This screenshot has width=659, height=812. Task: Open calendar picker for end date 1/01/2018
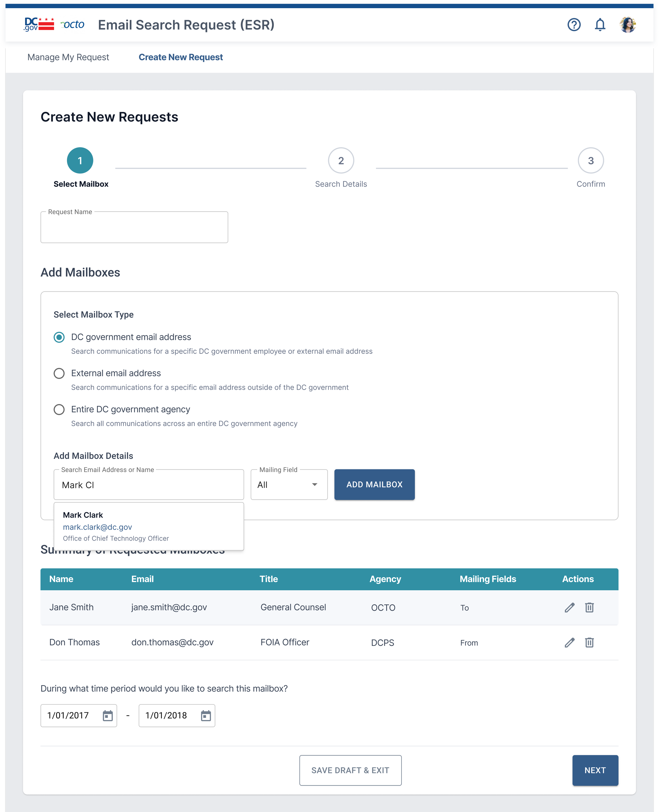point(206,715)
